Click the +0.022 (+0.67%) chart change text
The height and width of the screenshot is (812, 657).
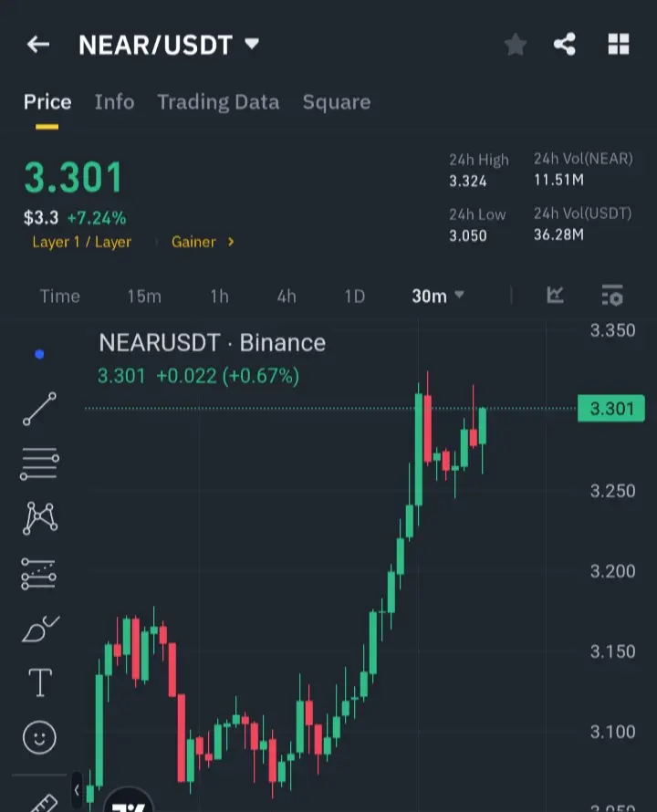(x=228, y=376)
